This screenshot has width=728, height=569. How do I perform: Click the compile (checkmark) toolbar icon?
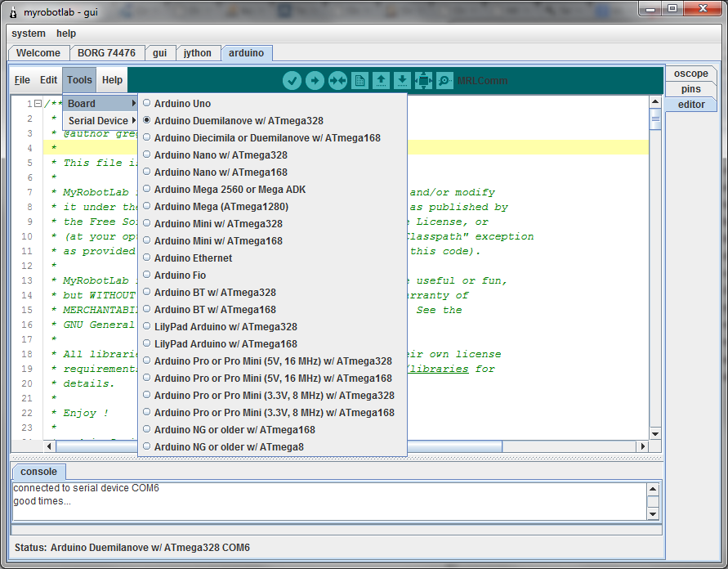pyautogui.click(x=292, y=81)
